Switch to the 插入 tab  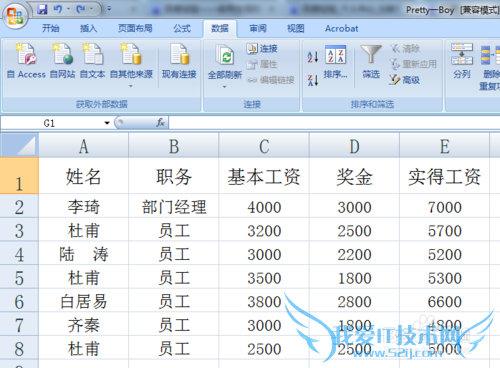pos(88,28)
